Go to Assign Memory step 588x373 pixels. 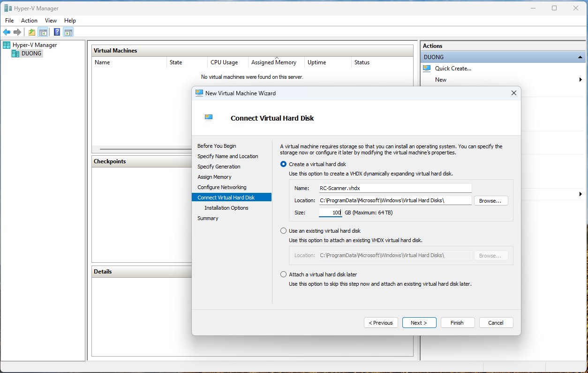[214, 177]
